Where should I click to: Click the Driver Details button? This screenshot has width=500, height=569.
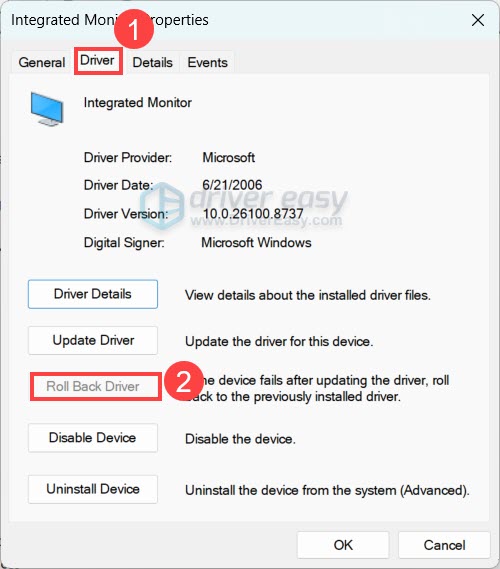coord(93,294)
